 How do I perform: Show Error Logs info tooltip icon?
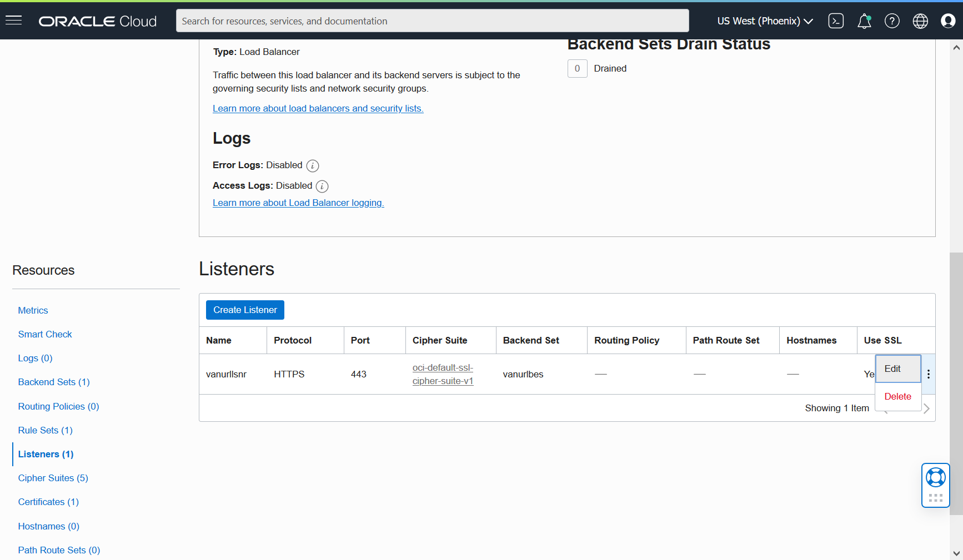pyautogui.click(x=313, y=165)
